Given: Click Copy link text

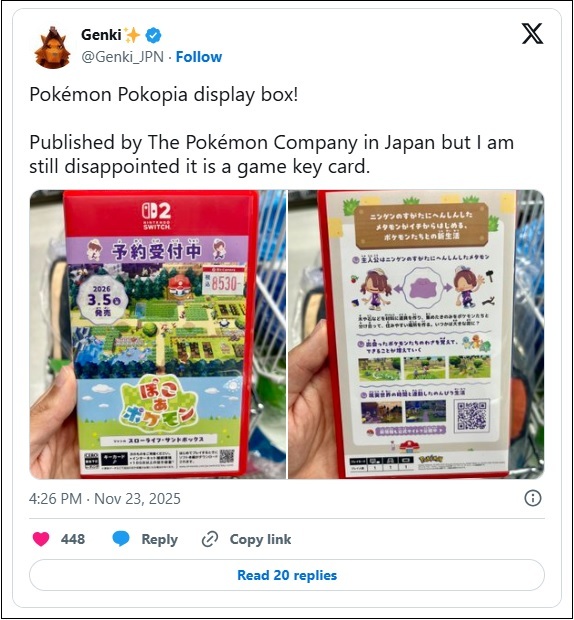Looking at the screenshot, I should (x=261, y=539).
